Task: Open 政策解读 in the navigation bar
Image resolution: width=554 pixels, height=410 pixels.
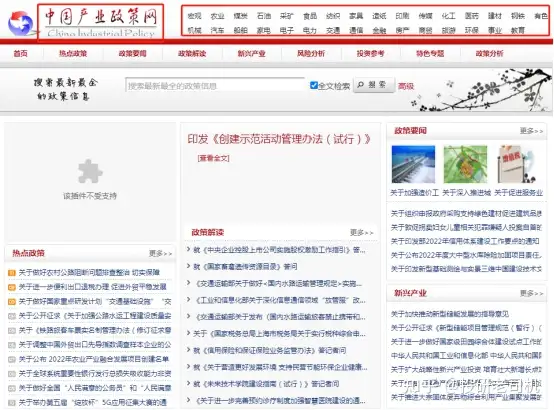Action: [x=192, y=53]
